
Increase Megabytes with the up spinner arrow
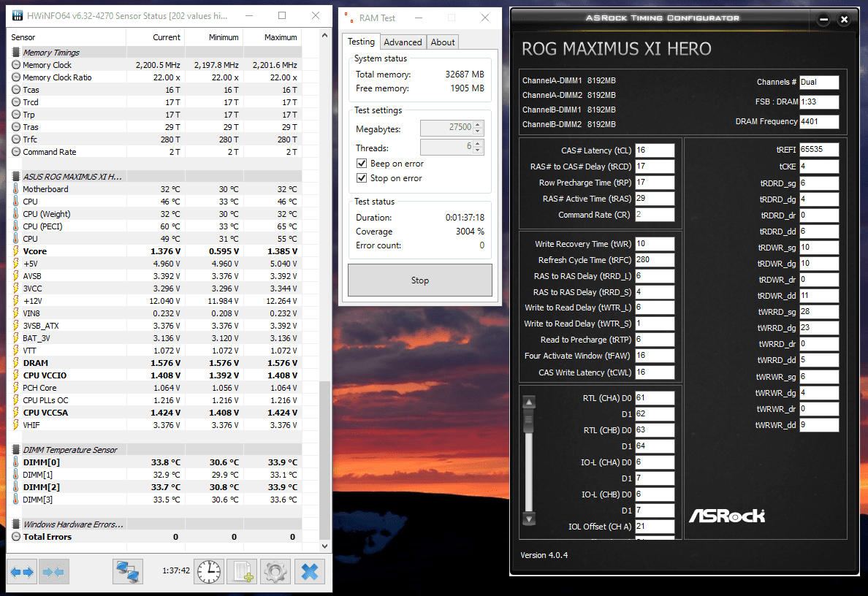(x=479, y=124)
